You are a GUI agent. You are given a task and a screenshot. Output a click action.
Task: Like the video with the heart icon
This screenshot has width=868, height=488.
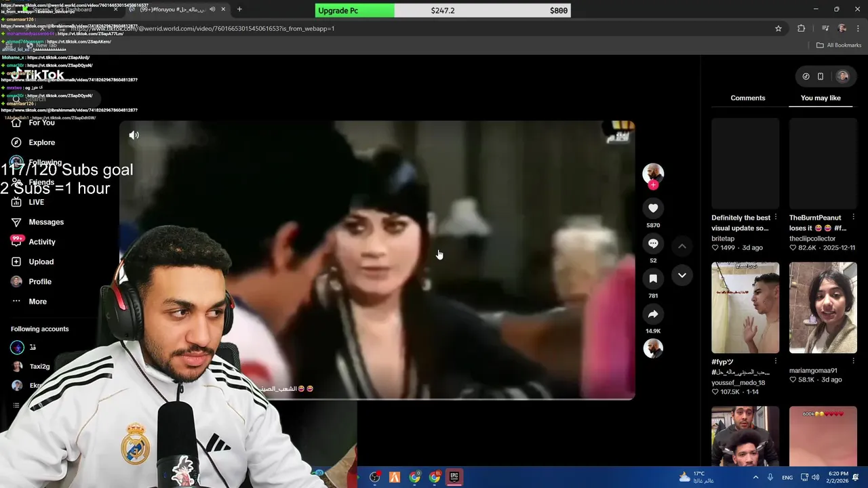click(x=653, y=208)
